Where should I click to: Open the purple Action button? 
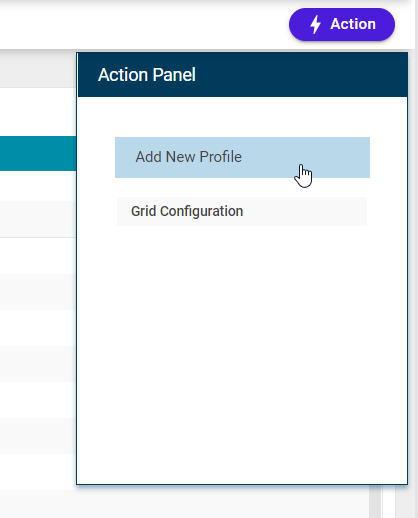[x=342, y=25]
